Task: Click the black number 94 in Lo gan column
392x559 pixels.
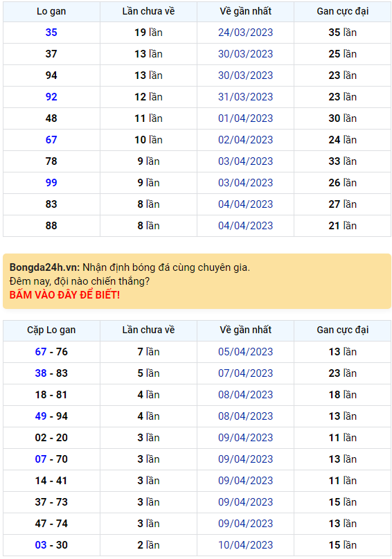Action: click(x=51, y=76)
